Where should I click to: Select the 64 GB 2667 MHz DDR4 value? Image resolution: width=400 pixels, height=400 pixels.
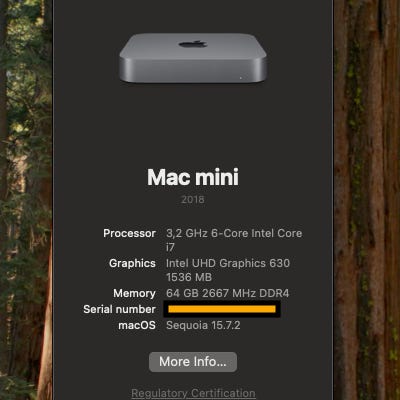click(227, 293)
